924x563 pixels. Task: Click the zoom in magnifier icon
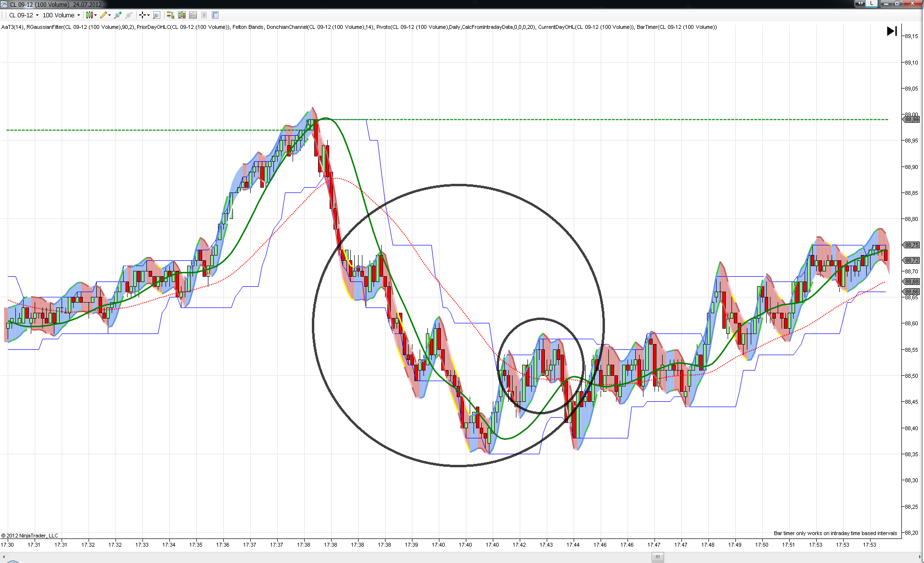[x=118, y=15]
